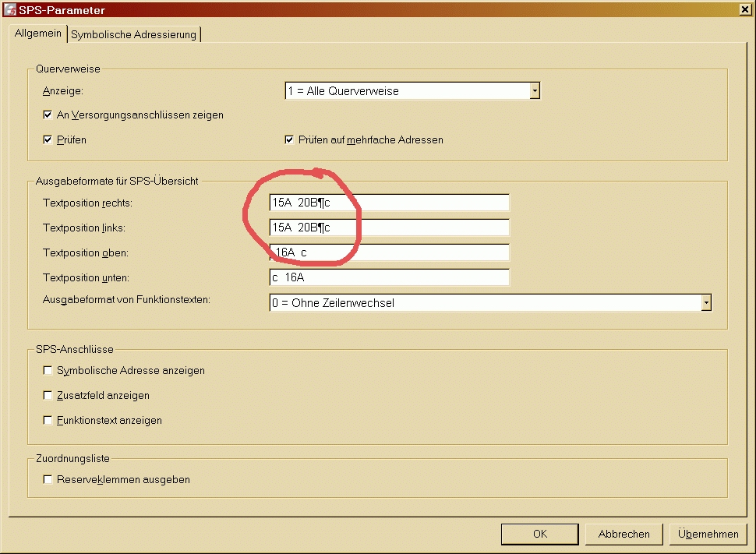Screen dimensions: 756x554
Task: Click the Textposition rechts input field
Action: pos(389,203)
